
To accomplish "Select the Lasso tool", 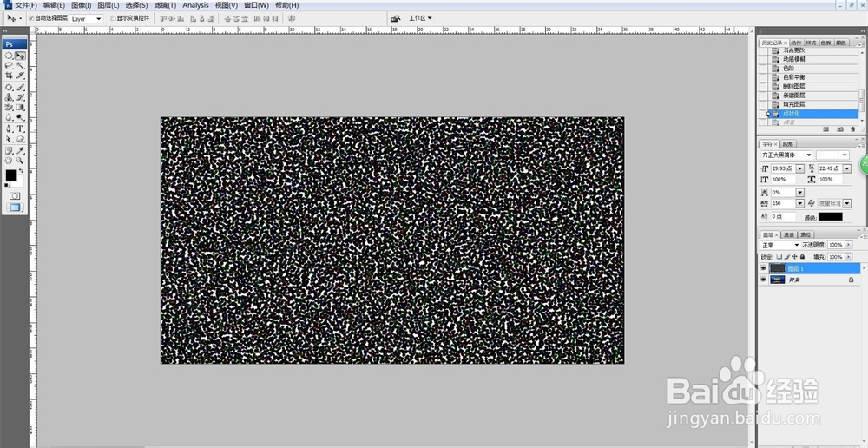I will pos(9,65).
